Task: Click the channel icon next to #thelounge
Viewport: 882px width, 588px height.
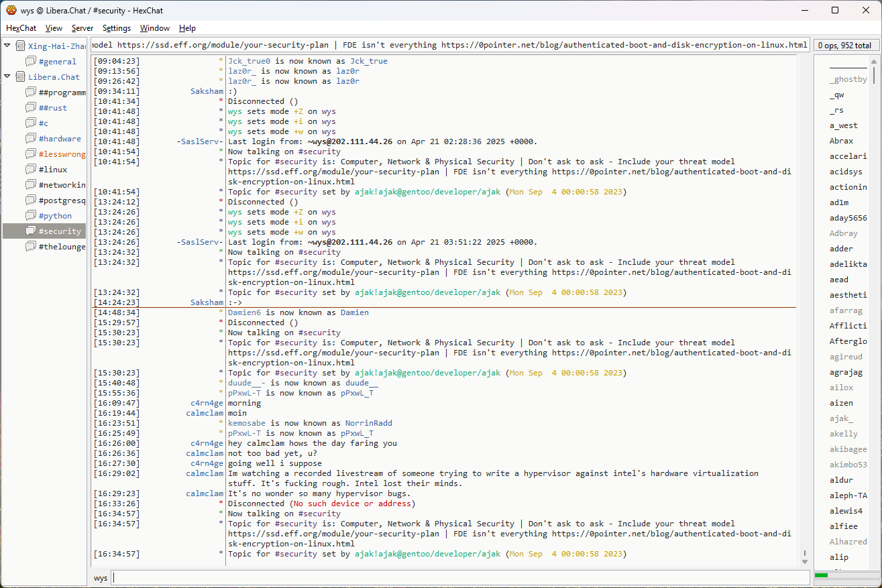Action: point(31,247)
